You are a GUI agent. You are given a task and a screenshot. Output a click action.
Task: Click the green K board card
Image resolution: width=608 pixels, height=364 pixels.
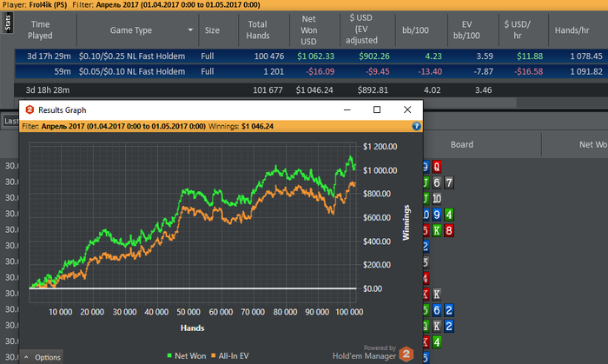point(437,230)
